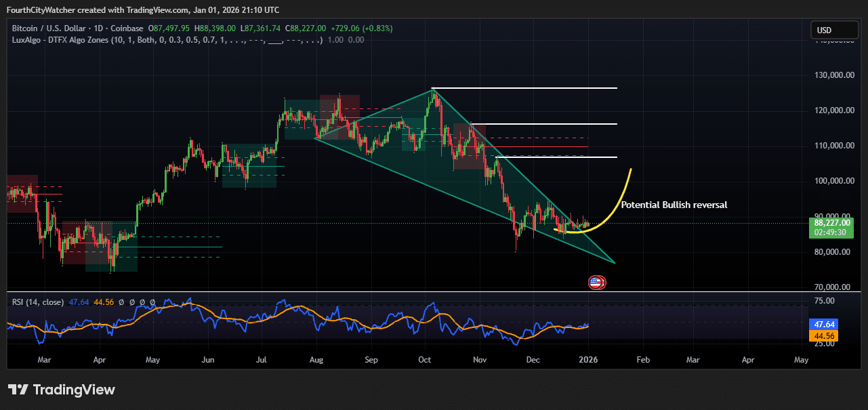The image size is (868, 410).
Task: Click the 100,000.00 price scale label
Action: point(833,181)
